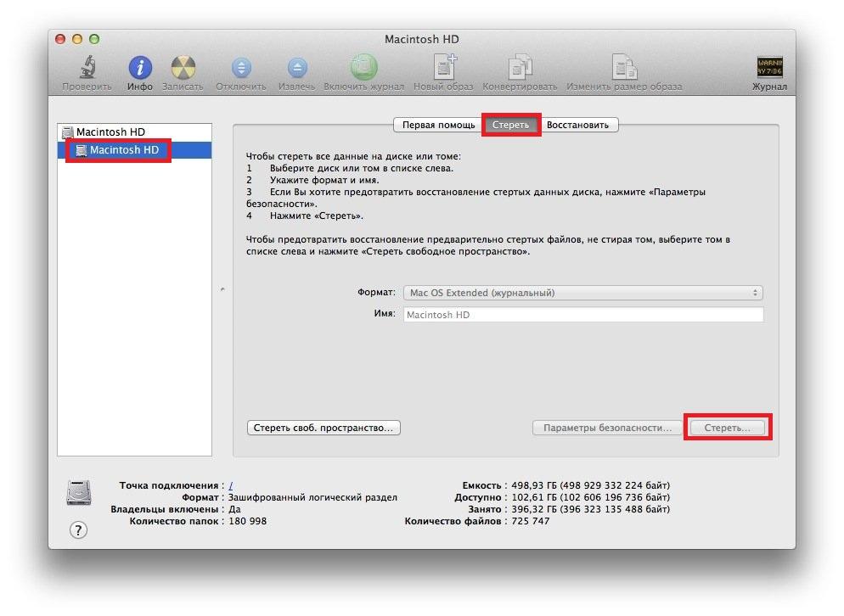844x616 pixels.
Task: Click the Параметры безопасности button
Action: pyautogui.click(x=607, y=428)
